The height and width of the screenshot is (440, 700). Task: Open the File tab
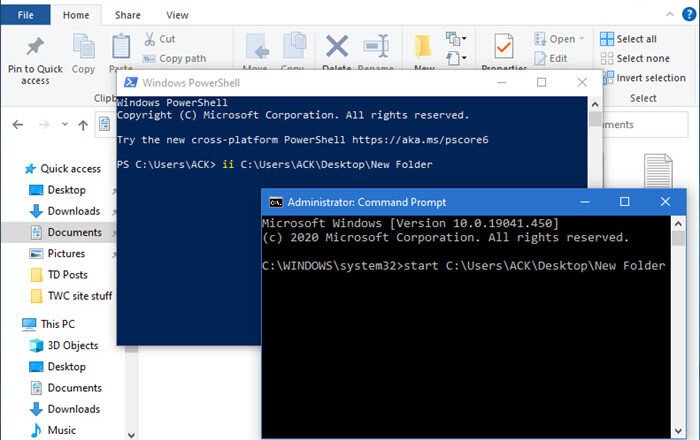(x=25, y=15)
